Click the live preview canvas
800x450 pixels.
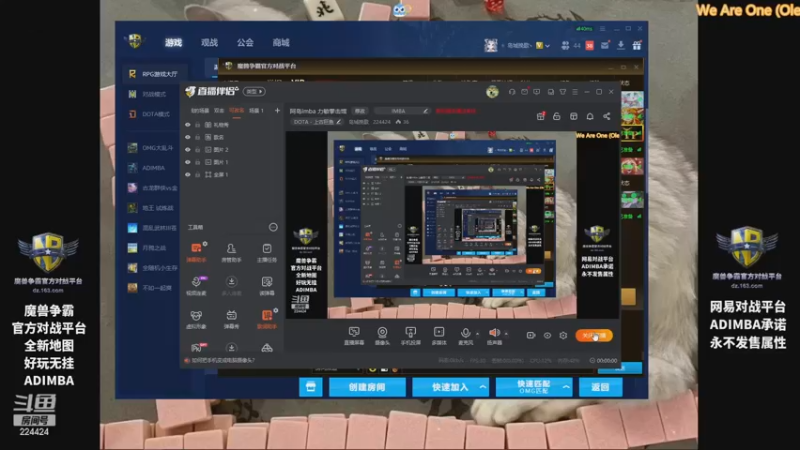[452, 225]
